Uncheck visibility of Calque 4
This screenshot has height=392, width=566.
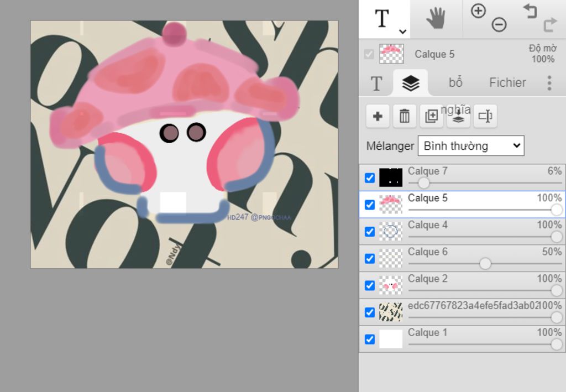(370, 232)
